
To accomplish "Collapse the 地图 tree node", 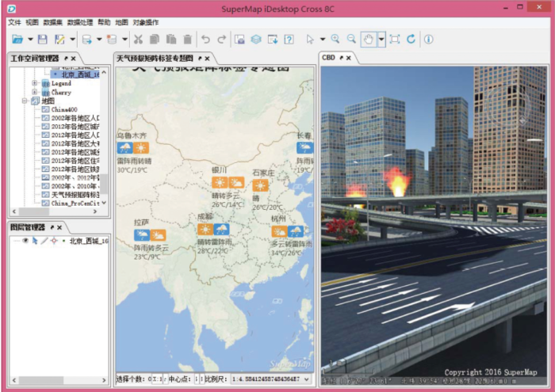I will (25, 101).
